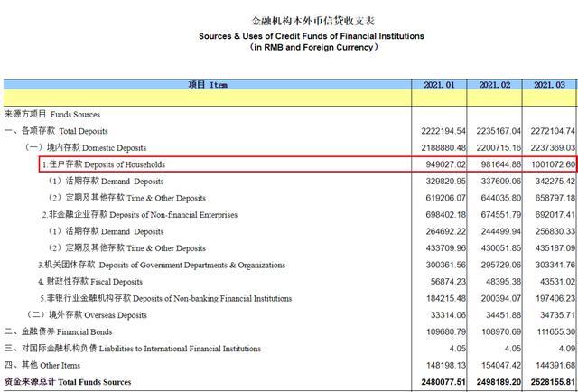578x392 pixels.
Task: Select the Domestic Deposits value 2188880.48
Action: pyautogui.click(x=443, y=147)
